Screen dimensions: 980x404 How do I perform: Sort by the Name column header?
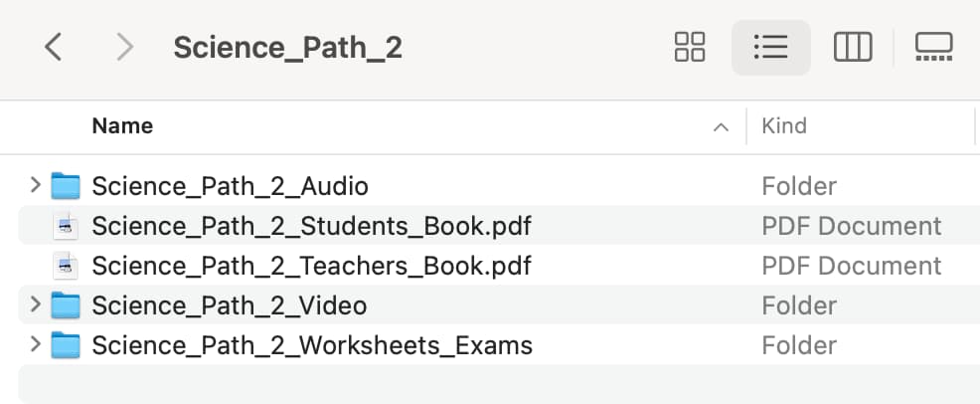pos(122,126)
